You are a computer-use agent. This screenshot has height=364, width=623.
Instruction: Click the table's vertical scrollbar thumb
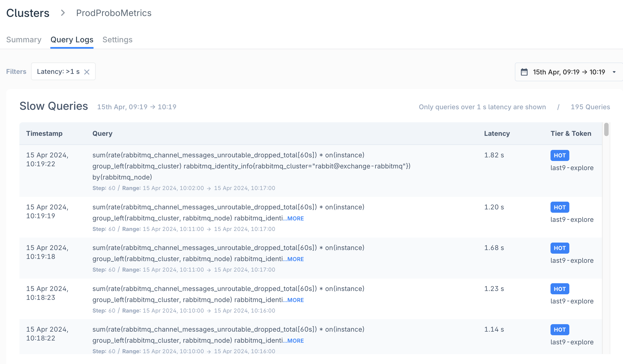606,129
